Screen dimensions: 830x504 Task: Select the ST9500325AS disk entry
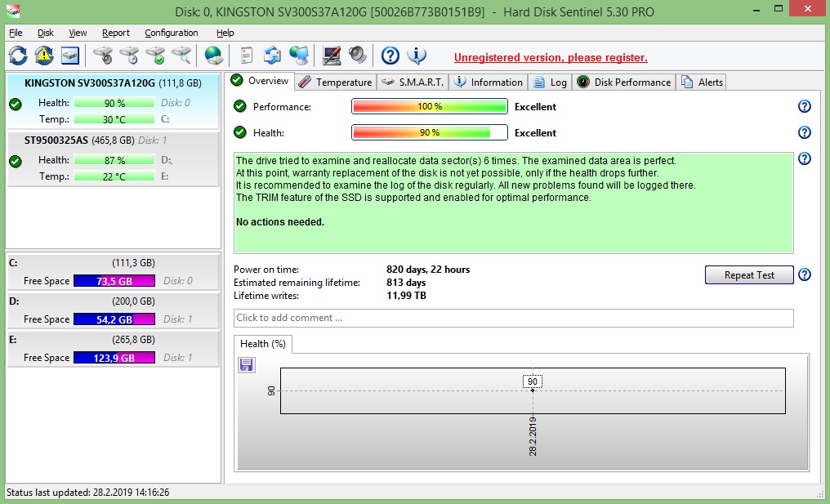[113, 158]
